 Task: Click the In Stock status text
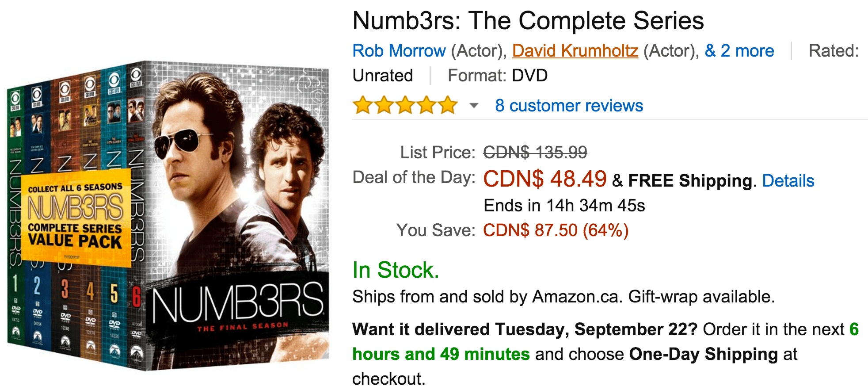click(395, 270)
